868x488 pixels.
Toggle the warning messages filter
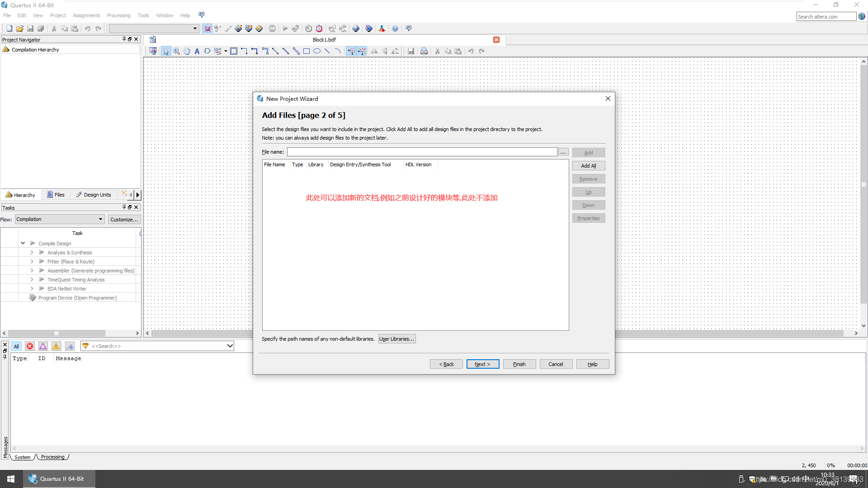tap(56, 346)
